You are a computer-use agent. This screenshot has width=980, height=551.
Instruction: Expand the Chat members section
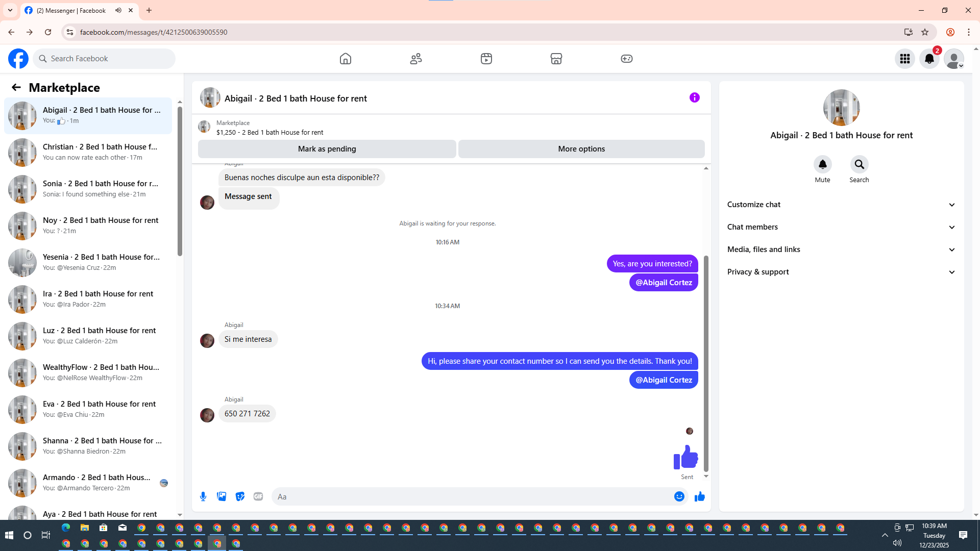[841, 227]
